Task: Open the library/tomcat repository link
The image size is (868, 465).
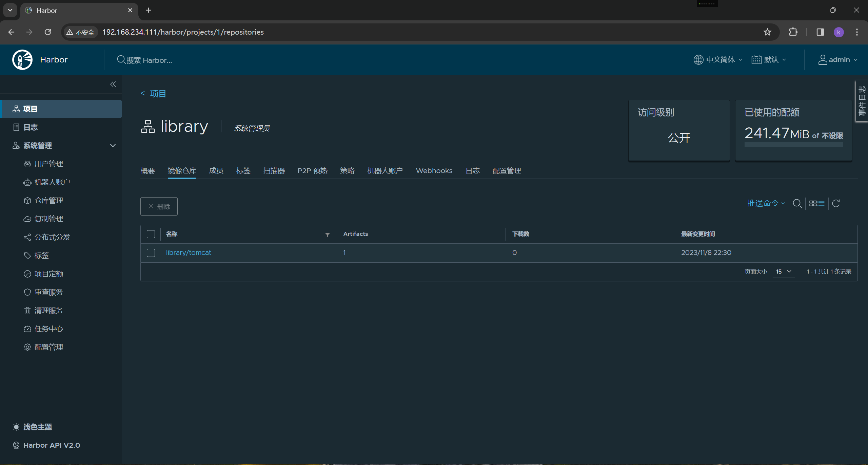Action: click(x=188, y=253)
